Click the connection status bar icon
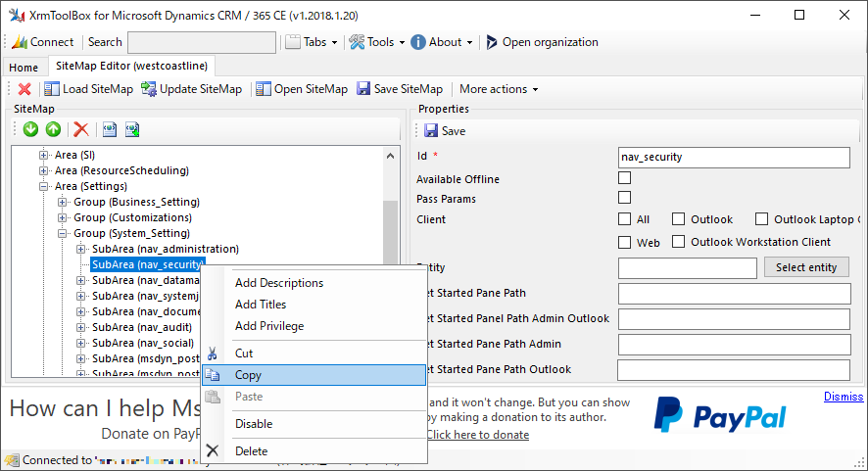This screenshot has width=868, height=471. [x=11, y=460]
